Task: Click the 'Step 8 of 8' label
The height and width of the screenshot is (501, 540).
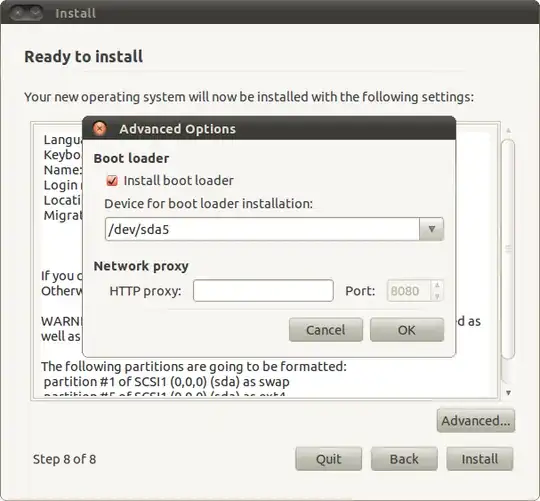Action: point(64,459)
